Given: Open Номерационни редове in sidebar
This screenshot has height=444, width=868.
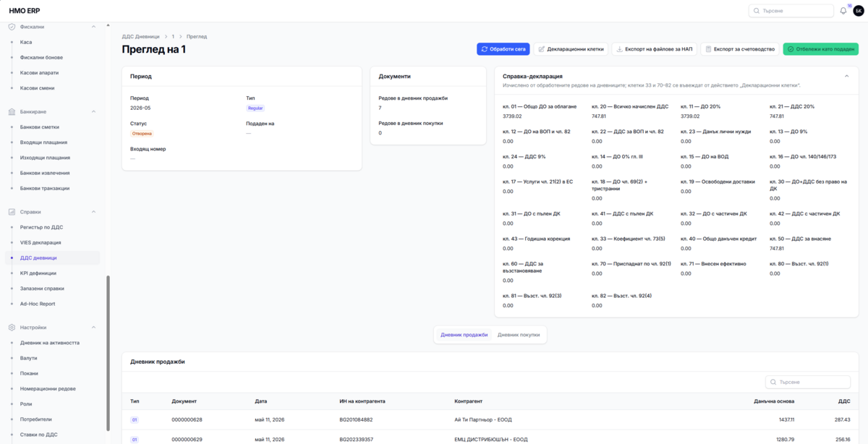Looking at the screenshot, I should click(53, 389).
